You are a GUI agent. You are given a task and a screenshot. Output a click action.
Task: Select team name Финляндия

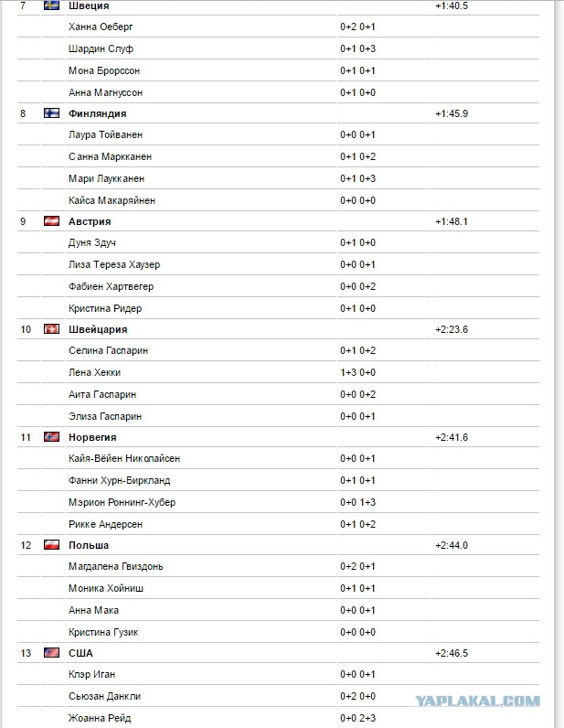(x=98, y=113)
